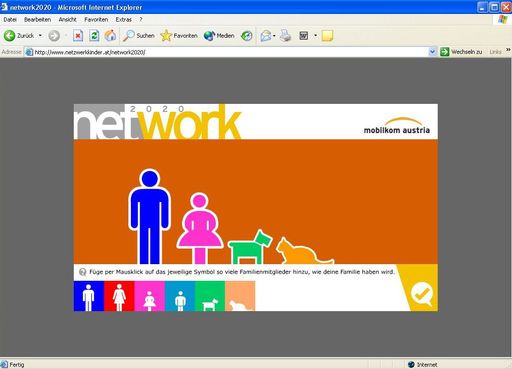The height and width of the screenshot is (369, 512).
Task: Add a dog via green tile
Action: pos(210,296)
